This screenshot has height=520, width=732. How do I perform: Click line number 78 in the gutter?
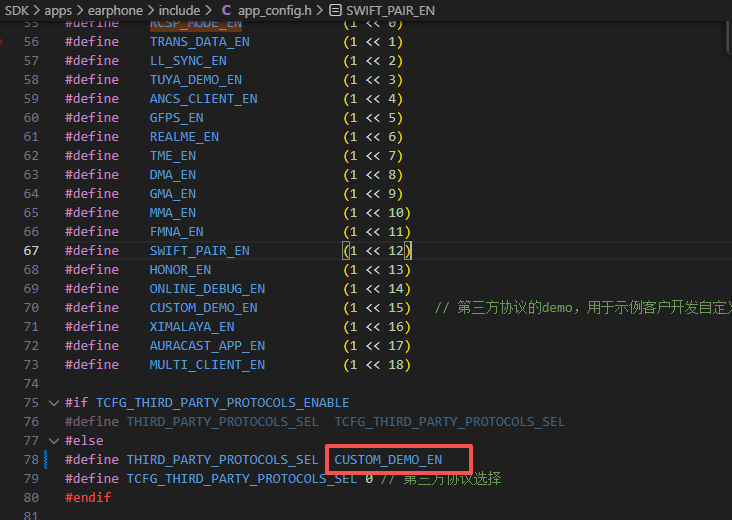click(31, 460)
